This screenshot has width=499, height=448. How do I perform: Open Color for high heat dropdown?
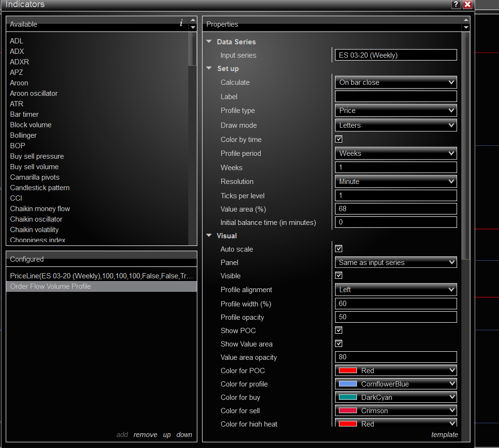click(396, 424)
